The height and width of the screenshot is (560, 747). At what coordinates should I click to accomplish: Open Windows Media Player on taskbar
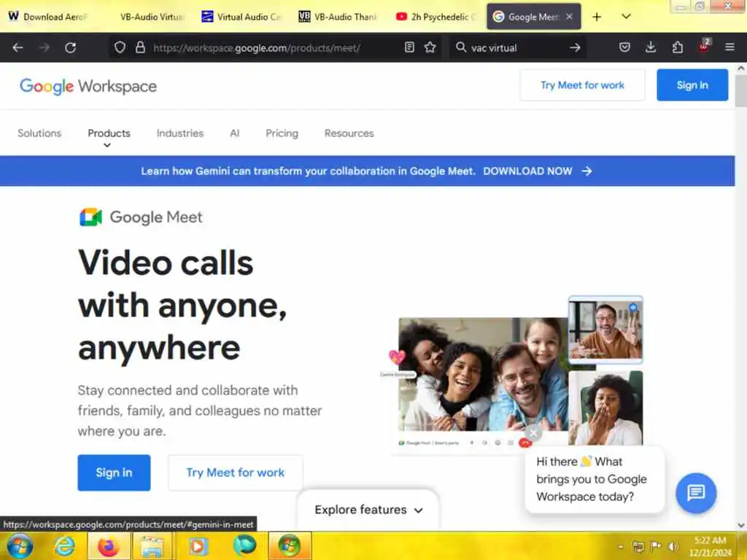pyautogui.click(x=197, y=546)
